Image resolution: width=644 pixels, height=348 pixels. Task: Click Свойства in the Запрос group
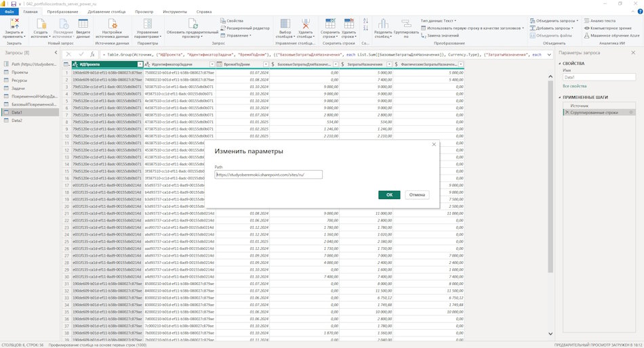[232, 20]
